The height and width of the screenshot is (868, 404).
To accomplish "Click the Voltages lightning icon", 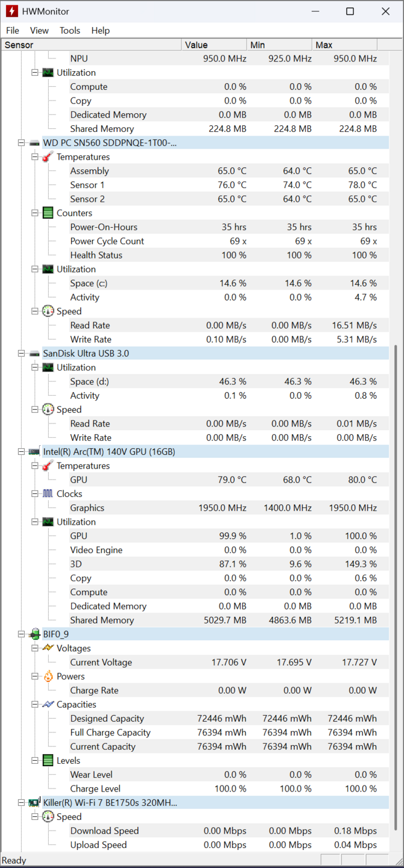I will (x=48, y=648).
